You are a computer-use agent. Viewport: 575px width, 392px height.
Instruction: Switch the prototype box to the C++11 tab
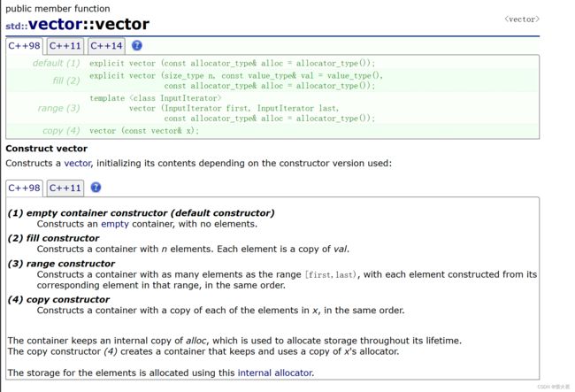click(65, 46)
